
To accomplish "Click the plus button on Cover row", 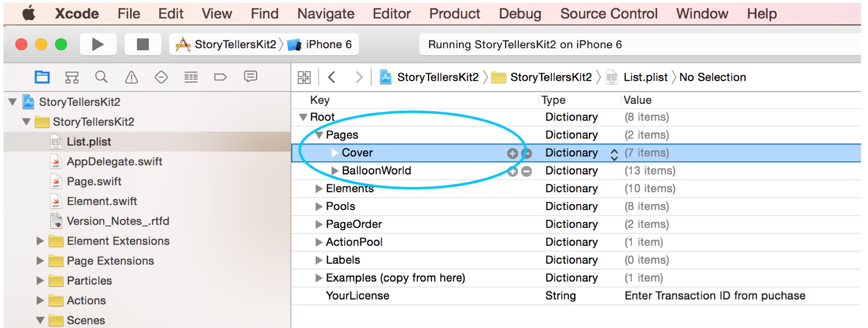I will 512,153.
